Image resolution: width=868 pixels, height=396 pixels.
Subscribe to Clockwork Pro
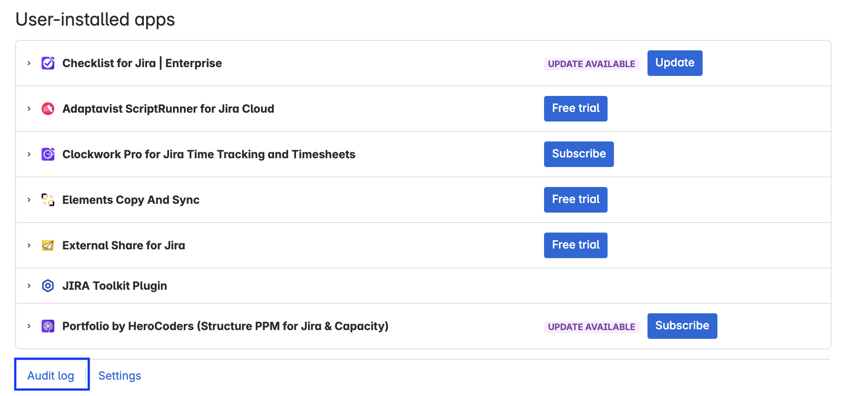pyautogui.click(x=579, y=154)
